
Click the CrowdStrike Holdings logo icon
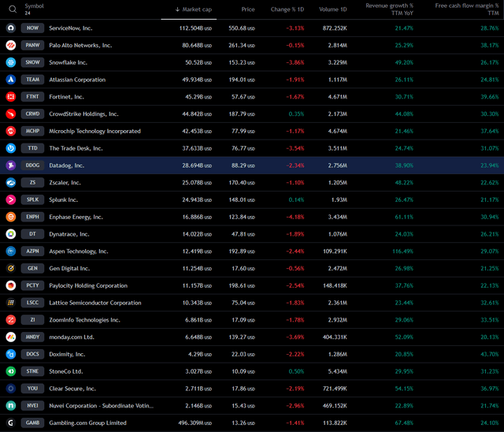[11, 114]
